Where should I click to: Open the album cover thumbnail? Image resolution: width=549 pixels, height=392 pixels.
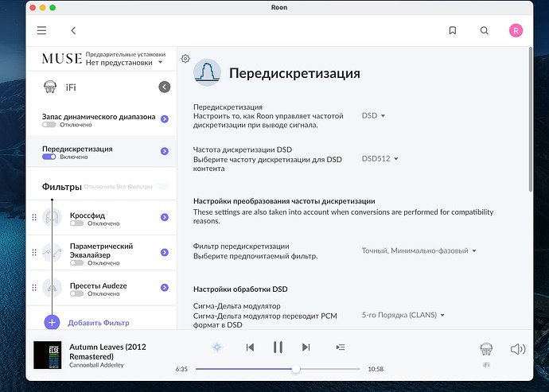(x=47, y=355)
